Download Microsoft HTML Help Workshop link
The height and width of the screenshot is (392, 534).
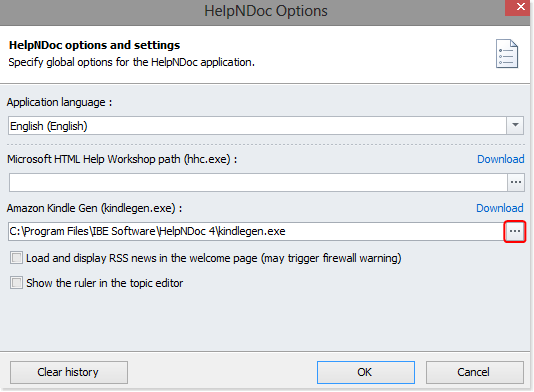(500, 159)
